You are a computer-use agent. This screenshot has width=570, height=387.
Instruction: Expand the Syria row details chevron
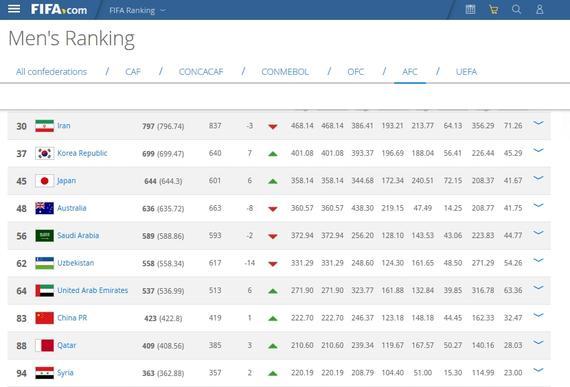[x=538, y=370]
